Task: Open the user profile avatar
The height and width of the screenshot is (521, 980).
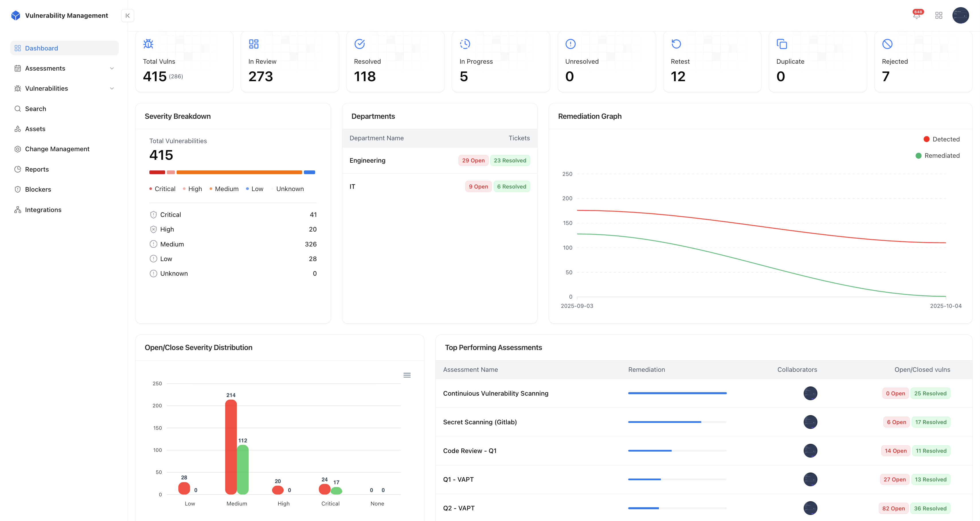Action: (960, 15)
